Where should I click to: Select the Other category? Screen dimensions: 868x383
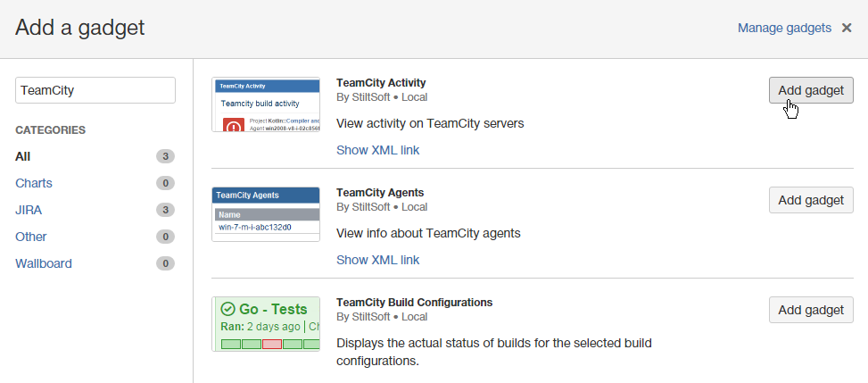tap(31, 237)
